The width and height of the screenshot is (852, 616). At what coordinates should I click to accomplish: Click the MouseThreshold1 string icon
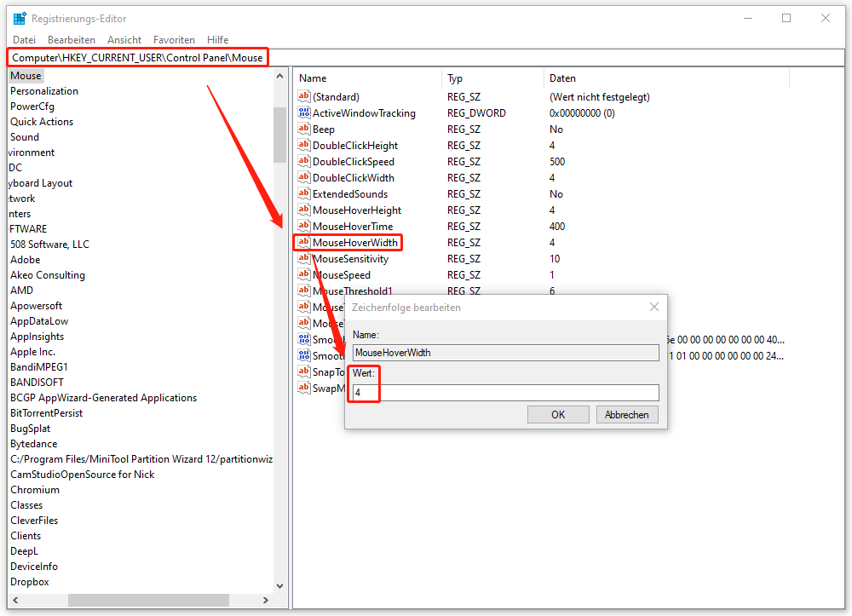304,291
